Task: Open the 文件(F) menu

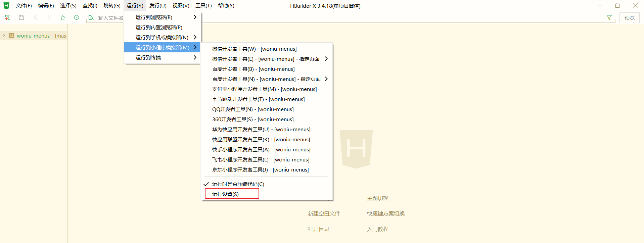Action: (x=24, y=6)
